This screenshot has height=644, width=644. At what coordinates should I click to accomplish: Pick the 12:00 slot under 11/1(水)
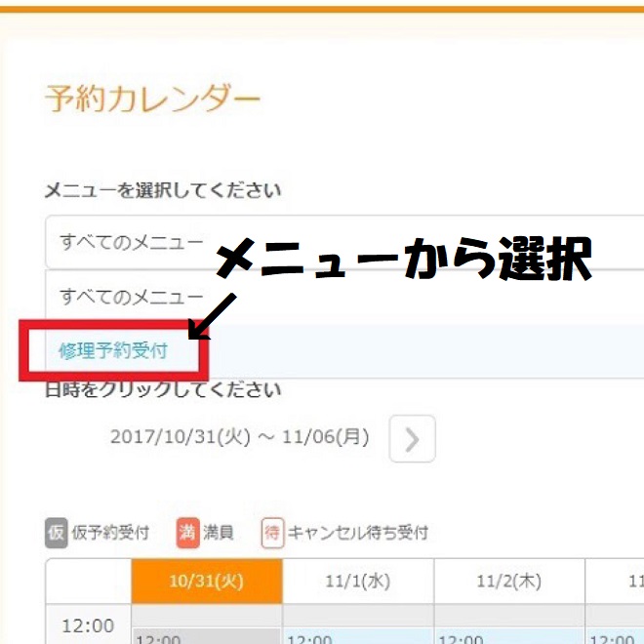point(358,636)
